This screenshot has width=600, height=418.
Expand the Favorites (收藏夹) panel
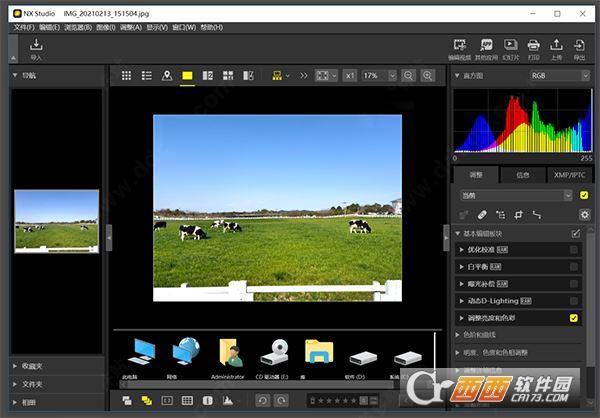15,366
